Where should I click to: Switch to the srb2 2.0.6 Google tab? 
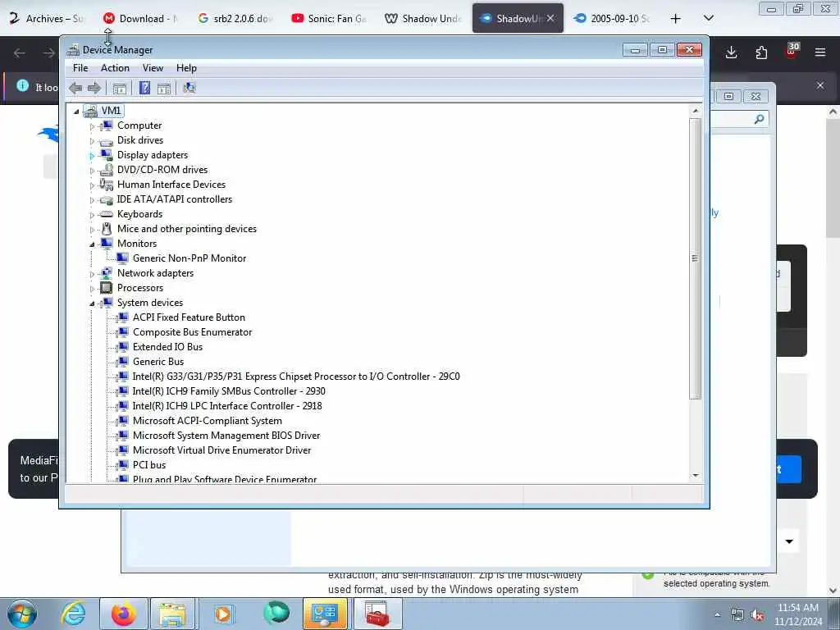[235, 18]
